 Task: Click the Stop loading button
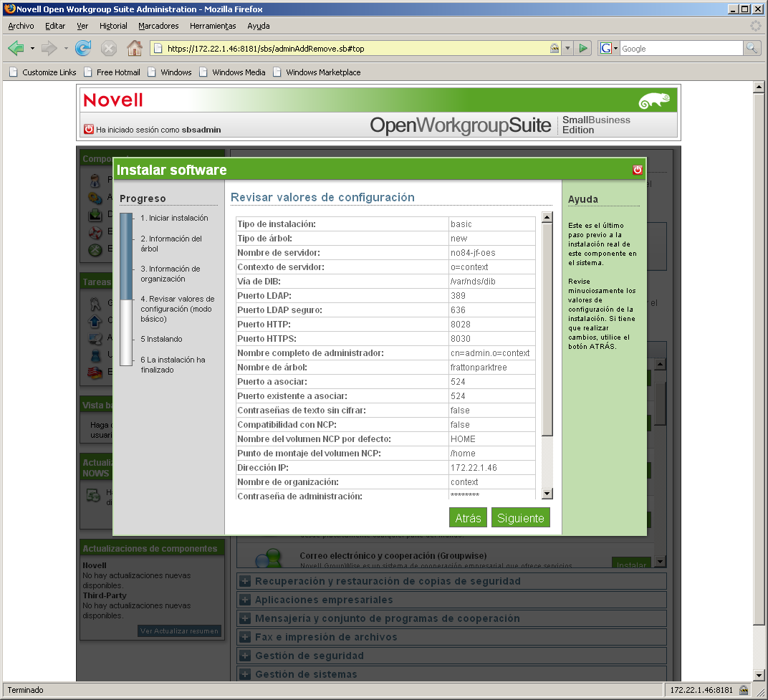coord(109,48)
